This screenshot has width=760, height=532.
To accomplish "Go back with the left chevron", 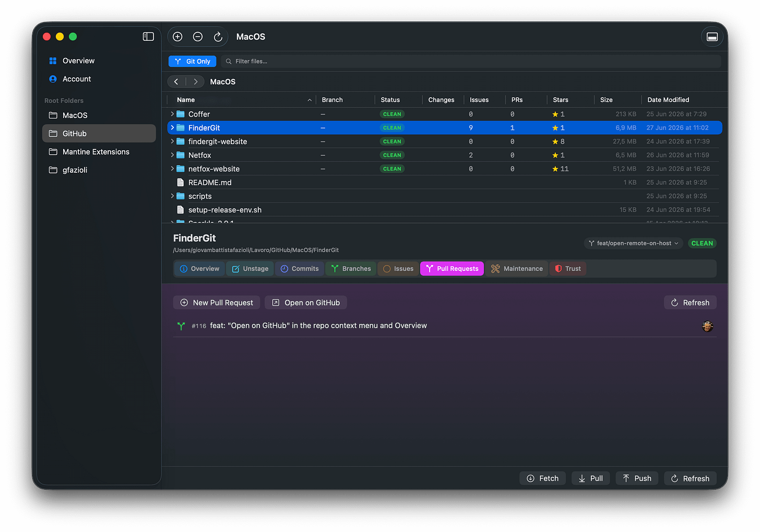I will click(176, 81).
